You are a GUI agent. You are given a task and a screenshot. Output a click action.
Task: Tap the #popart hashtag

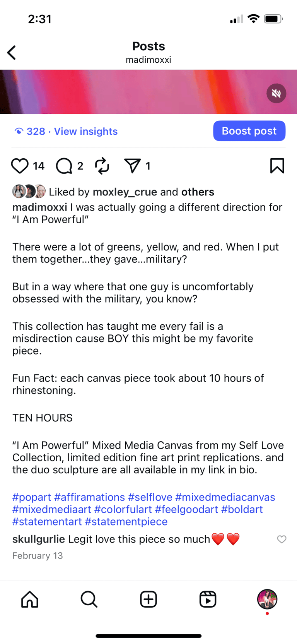32,497
